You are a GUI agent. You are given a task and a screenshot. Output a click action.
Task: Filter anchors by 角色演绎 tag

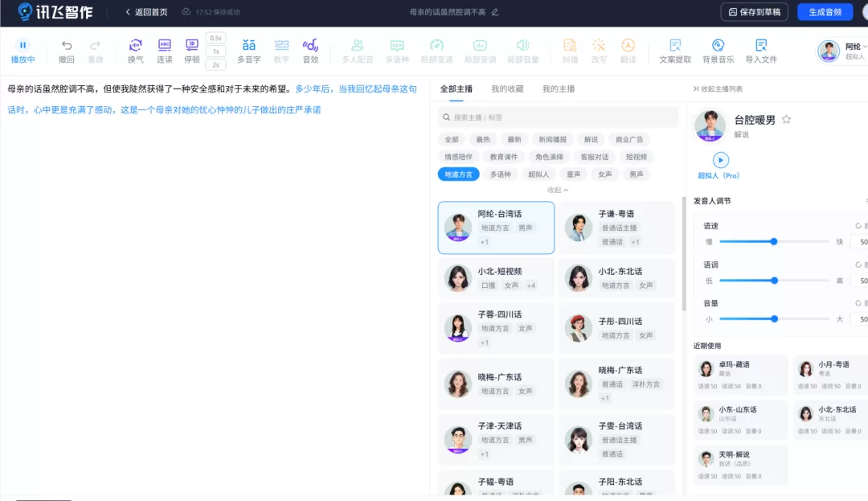coord(549,157)
